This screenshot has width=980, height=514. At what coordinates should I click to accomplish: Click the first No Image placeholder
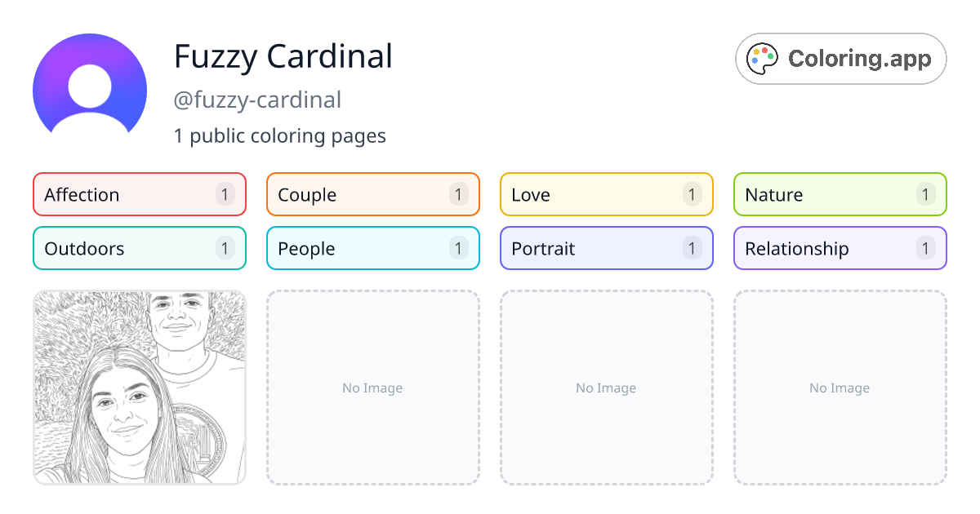click(x=372, y=388)
